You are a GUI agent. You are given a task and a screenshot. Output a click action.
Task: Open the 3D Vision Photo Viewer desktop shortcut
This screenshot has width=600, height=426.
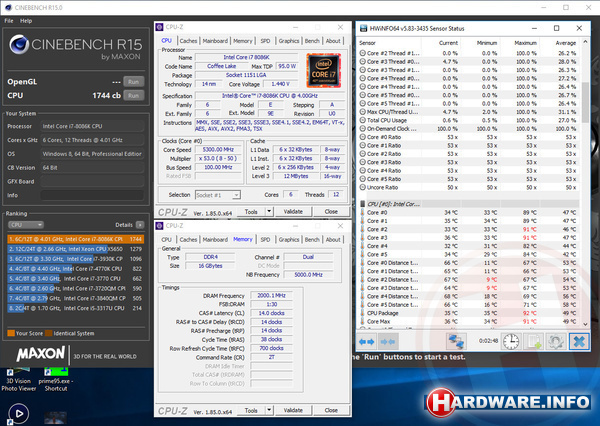pyautogui.click(x=18, y=380)
